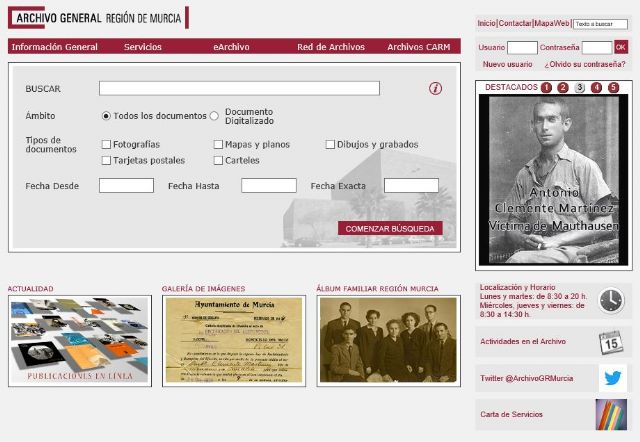Open Localización y Horario link
This screenshot has width=640, height=442.
coord(518,287)
